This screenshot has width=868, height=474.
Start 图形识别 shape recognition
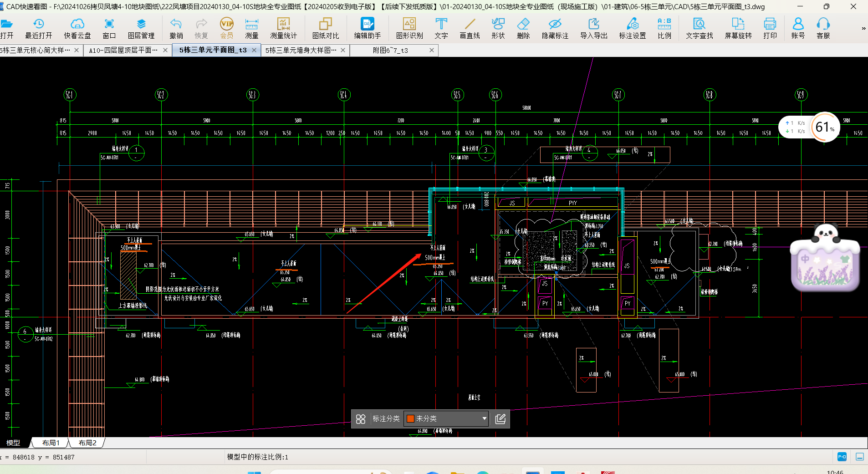tap(409, 28)
